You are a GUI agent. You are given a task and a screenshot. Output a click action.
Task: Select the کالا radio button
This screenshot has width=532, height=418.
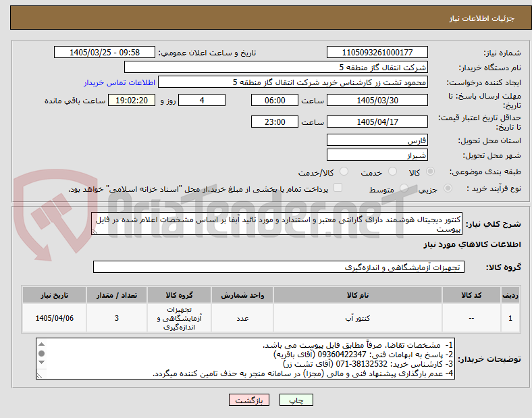(430, 172)
